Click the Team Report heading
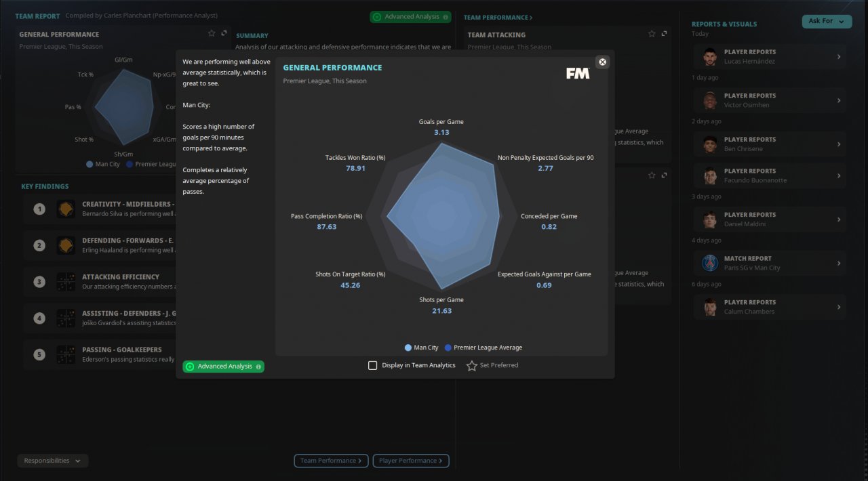 click(37, 16)
